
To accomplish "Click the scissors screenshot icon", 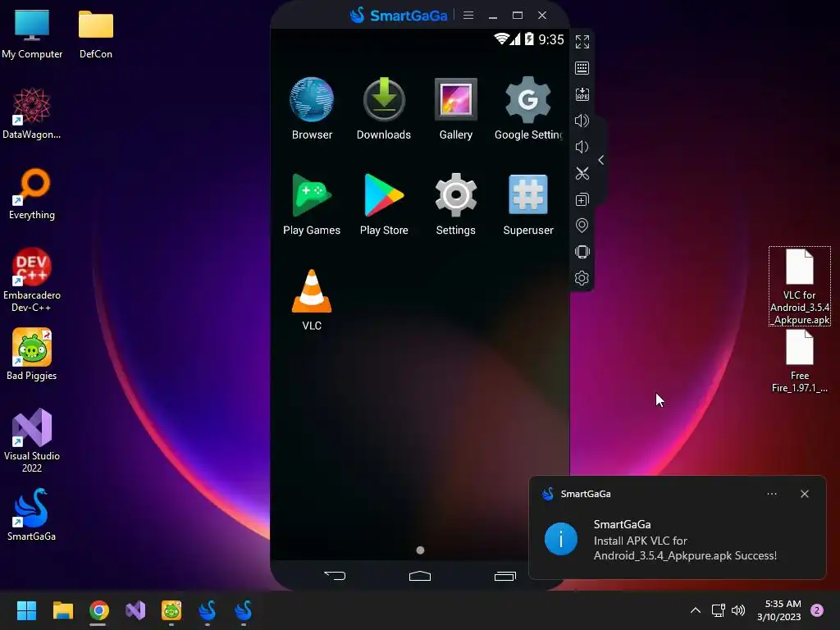I will [582, 173].
